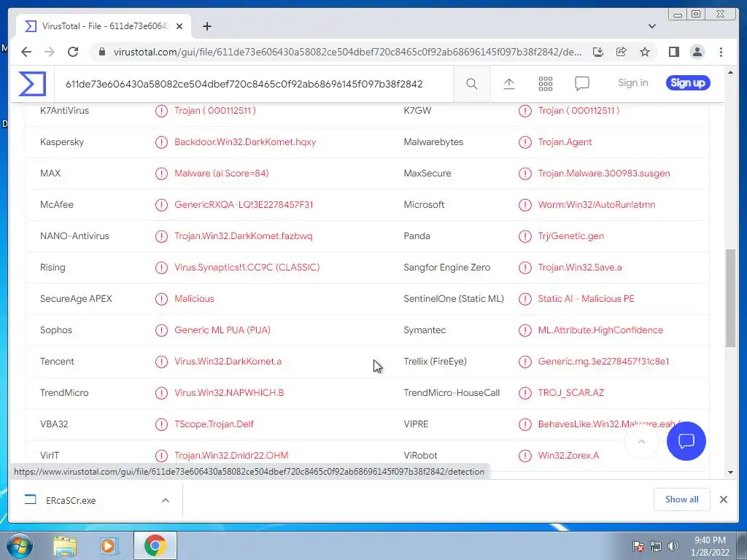Select the Win32.Zorex.A result
The height and width of the screenshot is (560, 747).
[x=568, y=456]
